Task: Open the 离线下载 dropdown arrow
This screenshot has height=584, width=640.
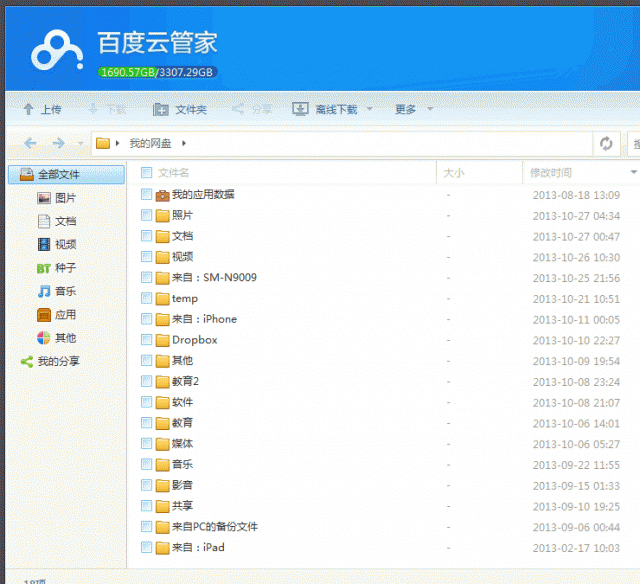Action: pos(370,109)
